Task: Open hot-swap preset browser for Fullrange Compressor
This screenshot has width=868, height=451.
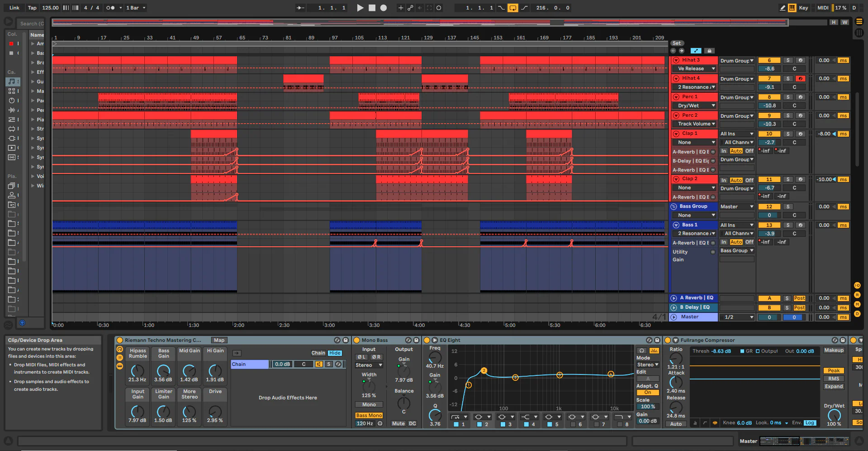Action: click(835, 340)
